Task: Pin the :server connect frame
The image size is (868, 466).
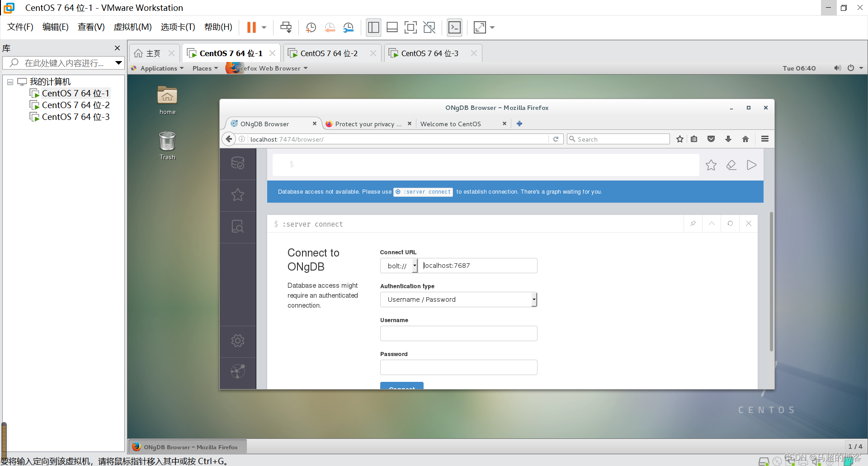Action: (x=693, y=223)
